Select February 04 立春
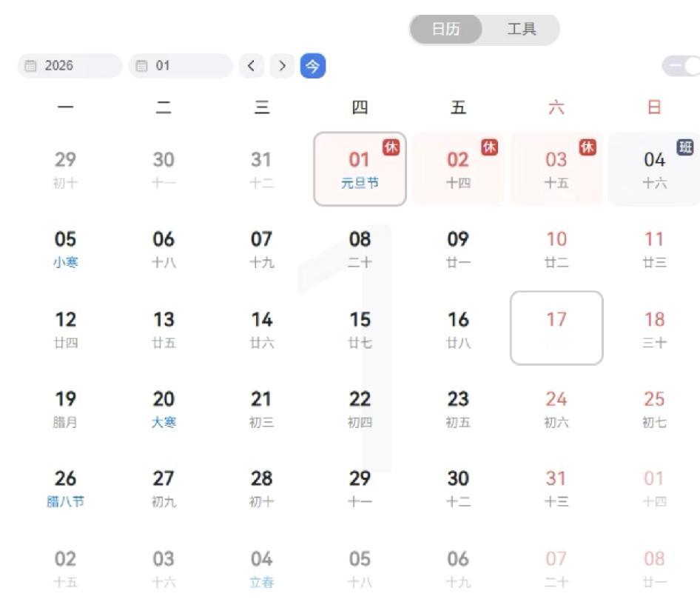 coord(262,568)
